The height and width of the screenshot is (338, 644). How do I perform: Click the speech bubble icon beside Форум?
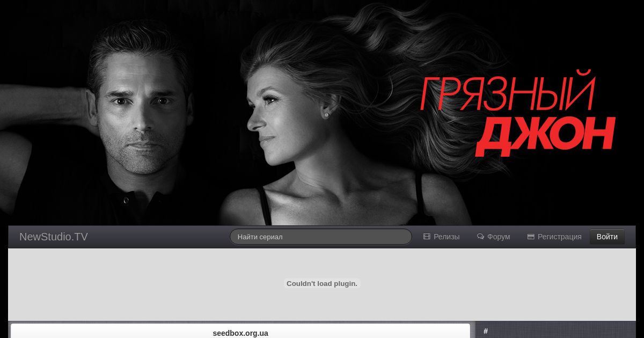(480, 237)
